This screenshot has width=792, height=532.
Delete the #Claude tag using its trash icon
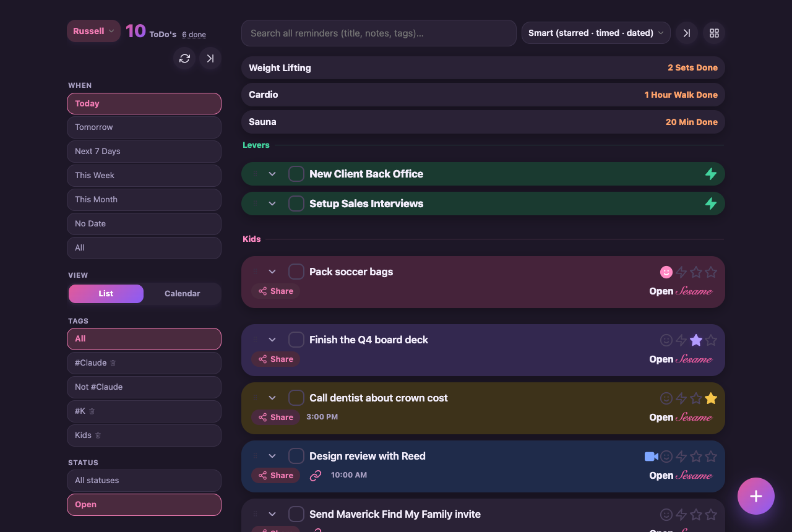(113, 363)
